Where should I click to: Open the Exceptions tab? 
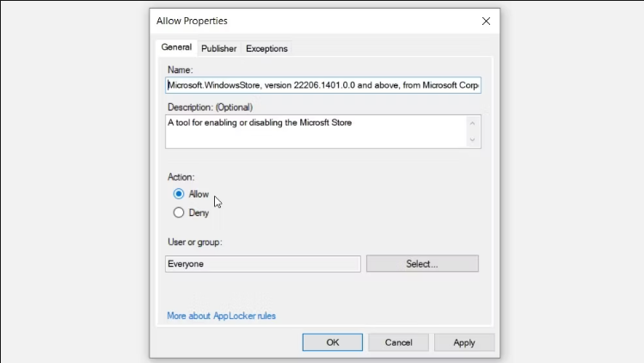[267, 48]
